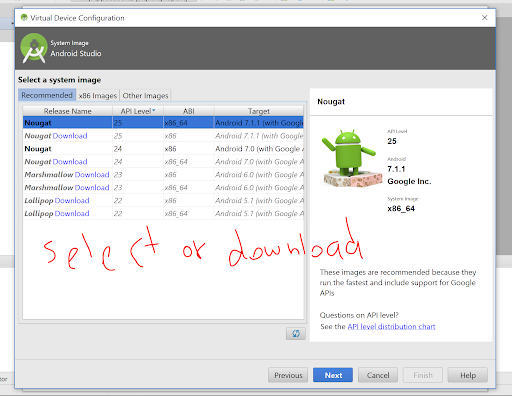This screenshot has height=396, width=512.
Task: Click the Android Studio logo in header
Action: tap(34, 48)
